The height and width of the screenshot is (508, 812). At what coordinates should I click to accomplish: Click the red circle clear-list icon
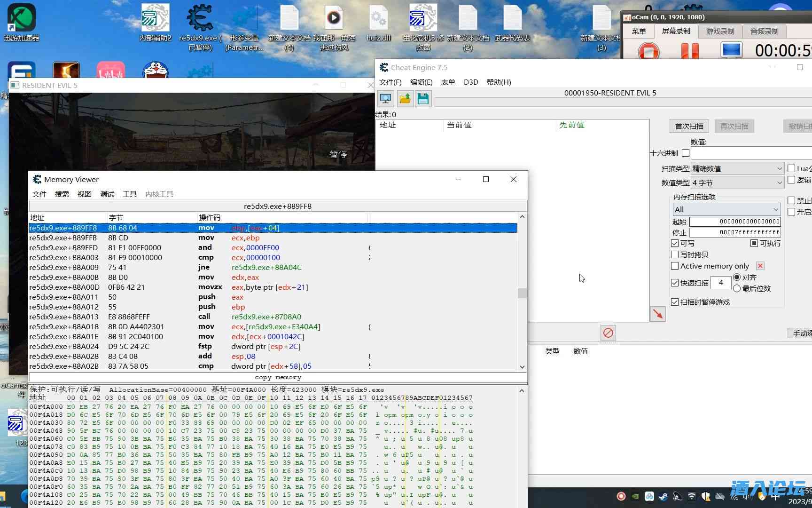(608, 333)
